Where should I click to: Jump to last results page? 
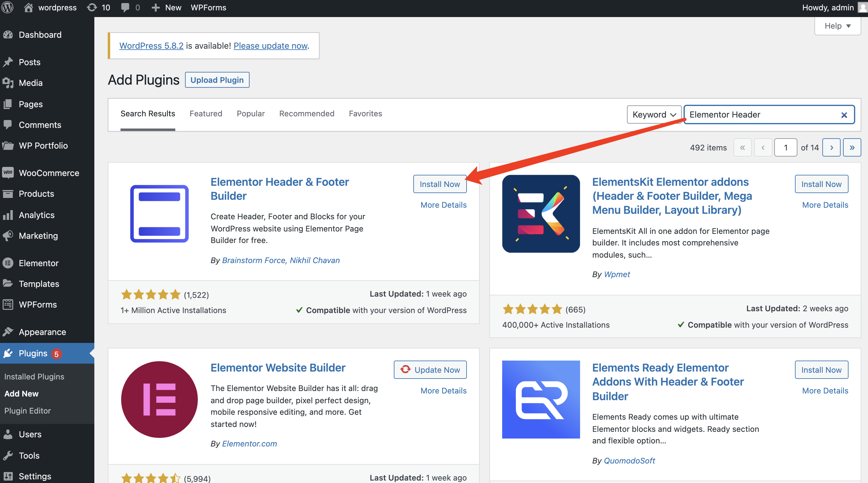point(852,148)
